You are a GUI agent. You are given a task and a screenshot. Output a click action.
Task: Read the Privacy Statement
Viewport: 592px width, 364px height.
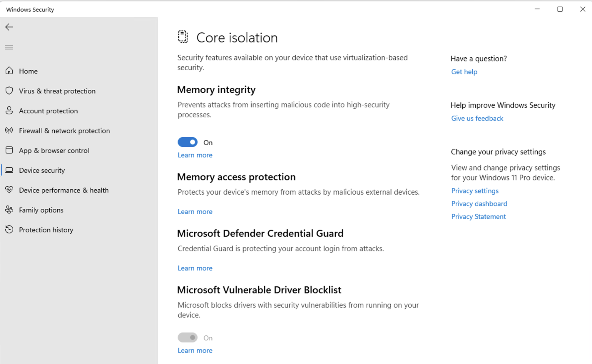tap(478, 216)
